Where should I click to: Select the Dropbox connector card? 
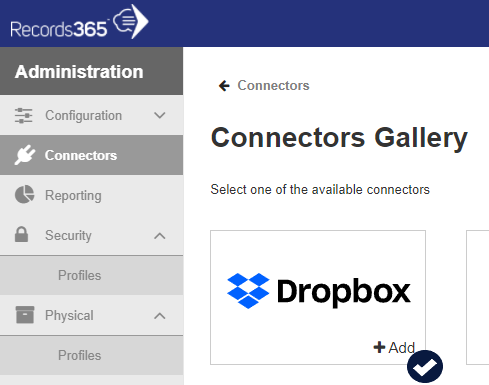(x=318, y=297)
